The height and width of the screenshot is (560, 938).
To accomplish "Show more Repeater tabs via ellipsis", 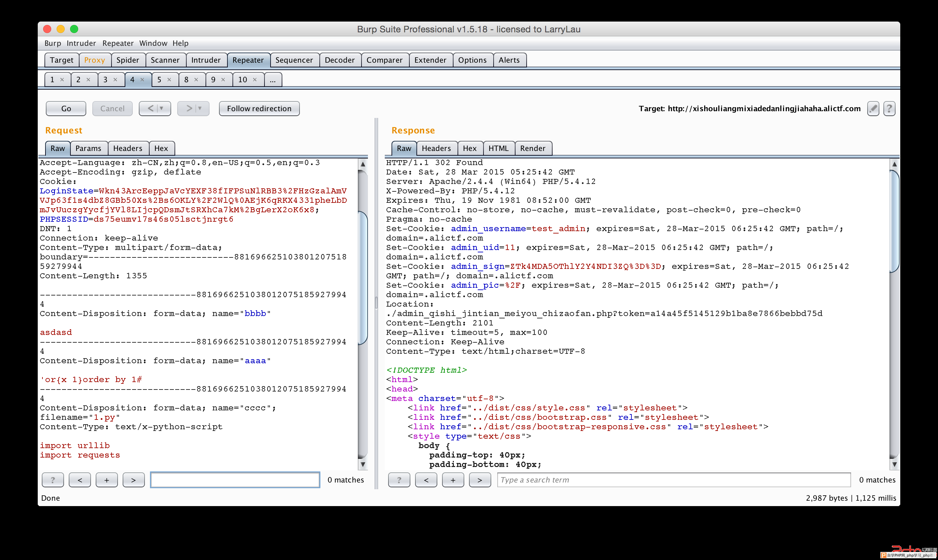I will coord(273,80).
